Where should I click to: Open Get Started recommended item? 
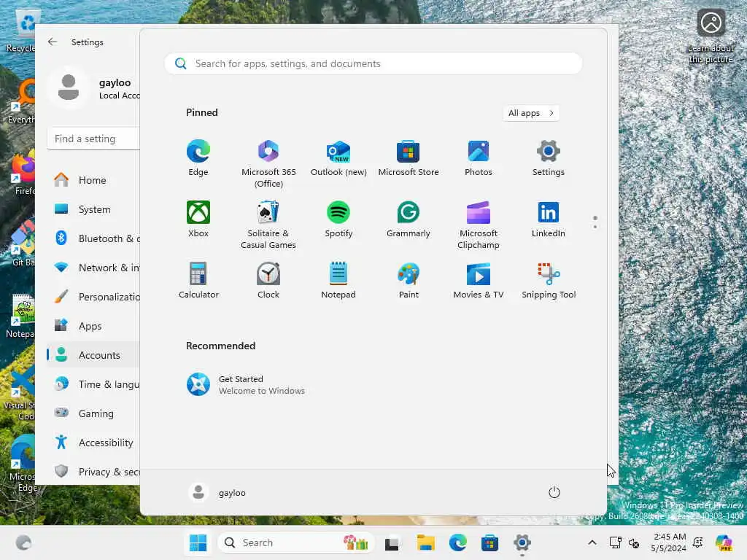tap(246, 385)
